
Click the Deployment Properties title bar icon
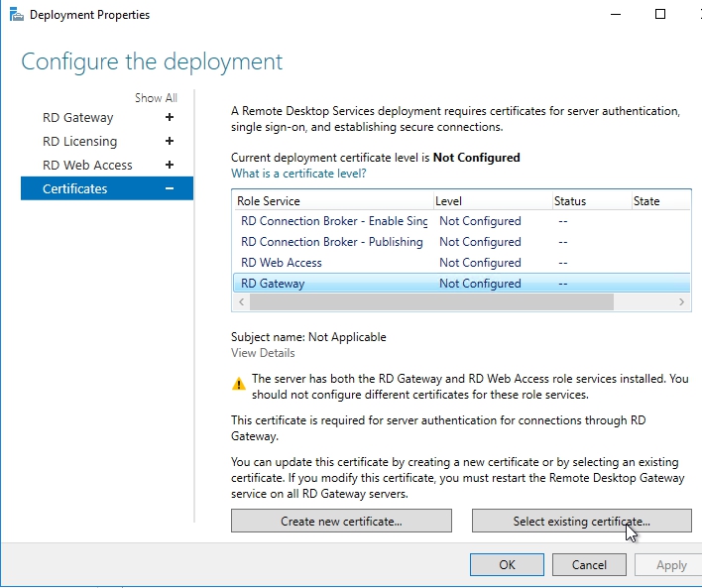(x=14, y=15)
